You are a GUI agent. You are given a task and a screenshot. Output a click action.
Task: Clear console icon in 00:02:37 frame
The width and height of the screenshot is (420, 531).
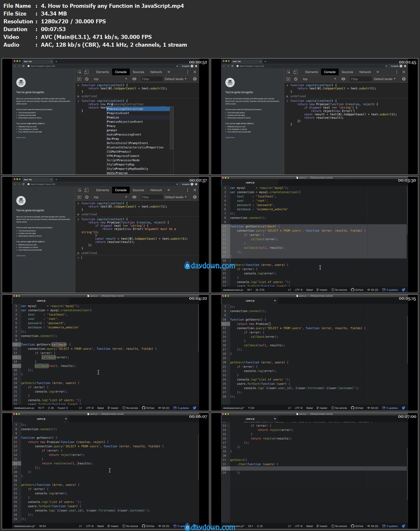point(87,197)
